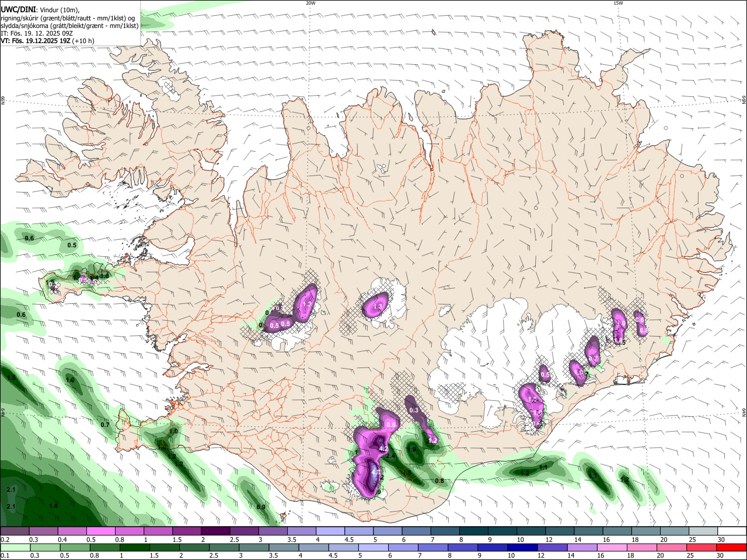Click the '20' label under the snow scale
The width and height of the screenshot is (747, 560).
point(664,540)
